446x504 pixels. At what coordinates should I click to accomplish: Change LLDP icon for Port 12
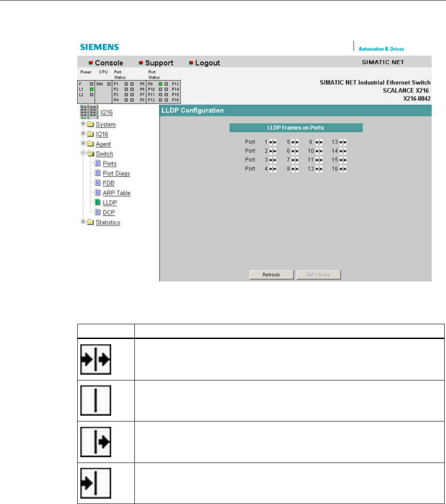tap(319, 169)
